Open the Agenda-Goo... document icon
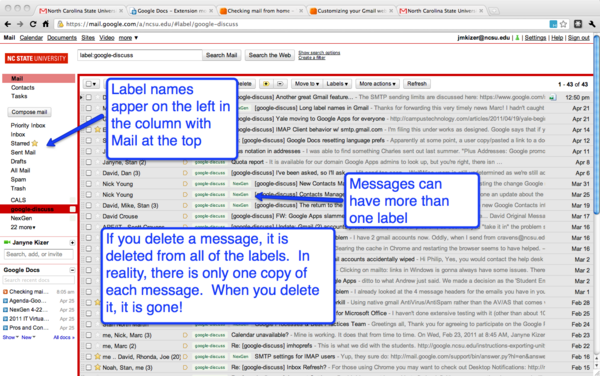The width and height of the screenshot is (600, 376). point(5,301)
